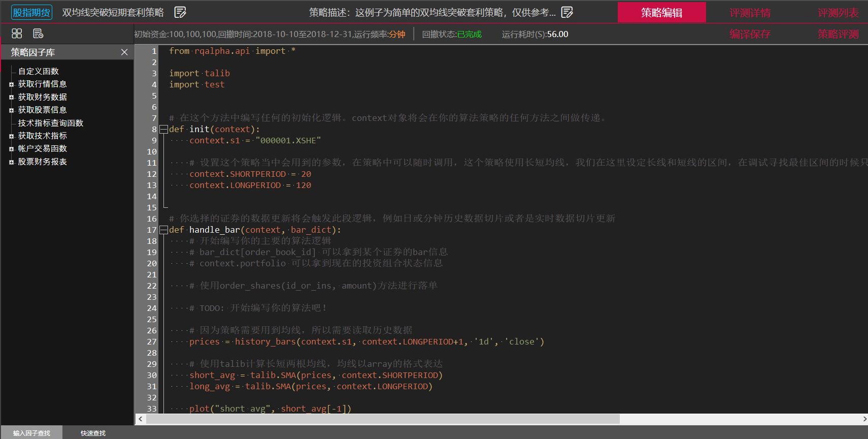Click the edit icon beside strategy description
This screenshot has height=439, width=868.
click(567, 12)
